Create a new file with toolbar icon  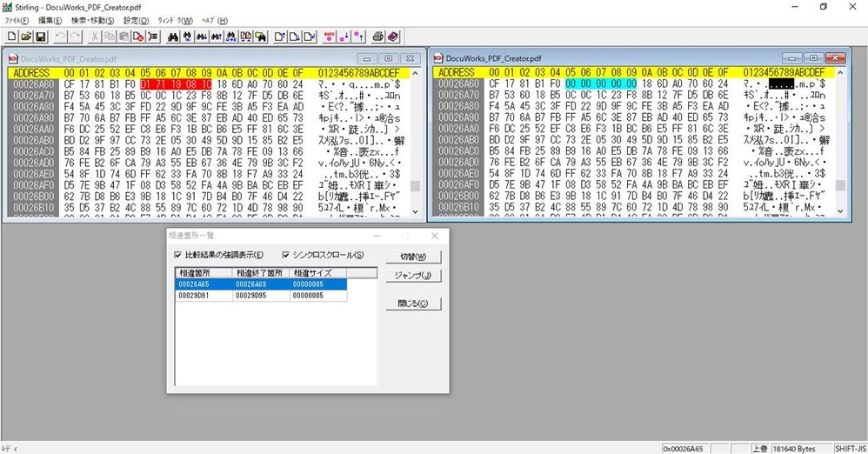click(11, 37)
